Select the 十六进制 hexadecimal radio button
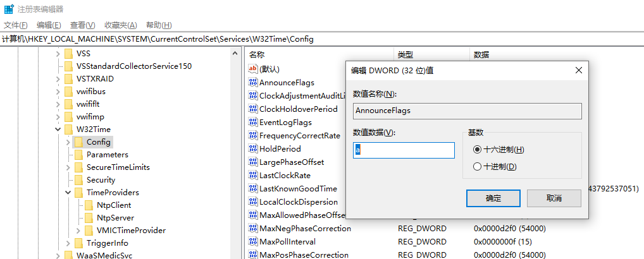This screenshot has height=259, width=644. (x=477, y=150)
